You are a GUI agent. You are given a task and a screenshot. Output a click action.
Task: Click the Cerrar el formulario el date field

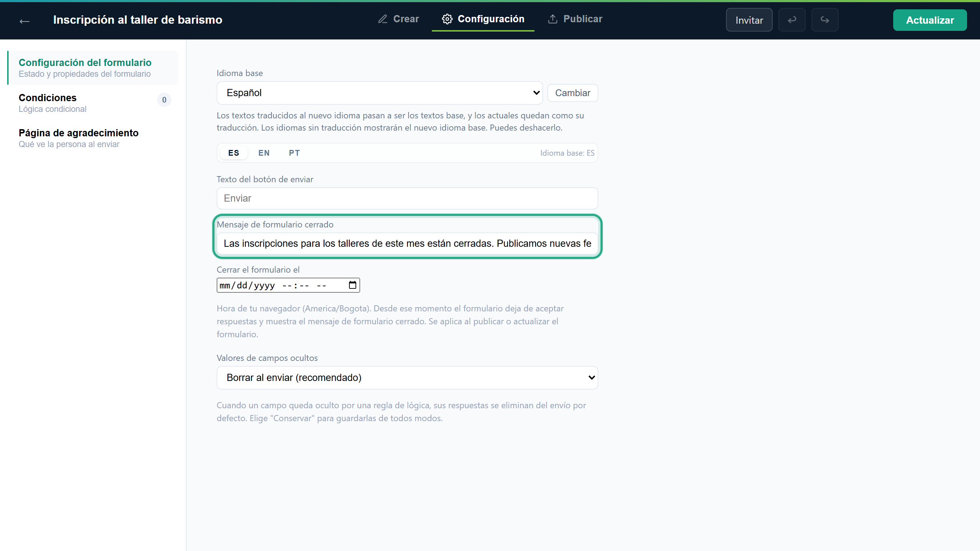(288, 285)
